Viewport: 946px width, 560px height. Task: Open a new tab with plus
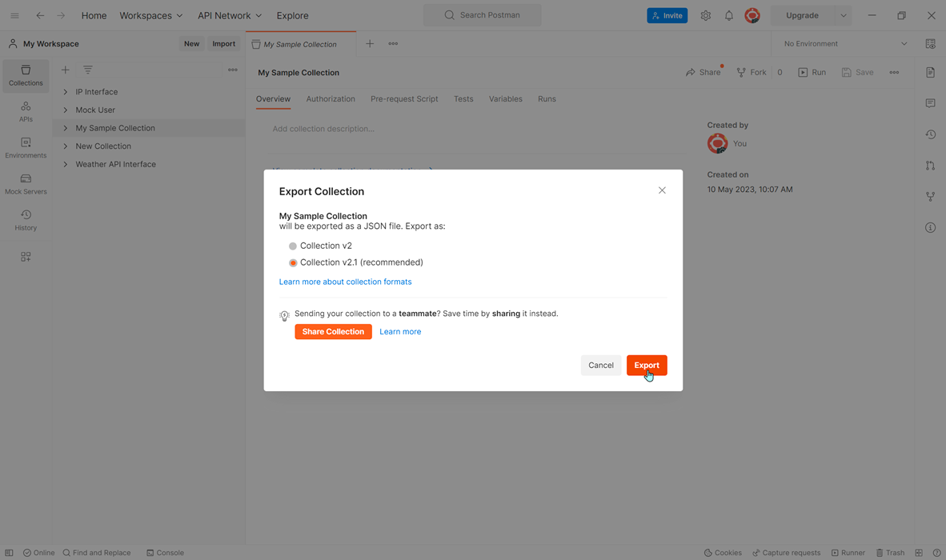370,43
